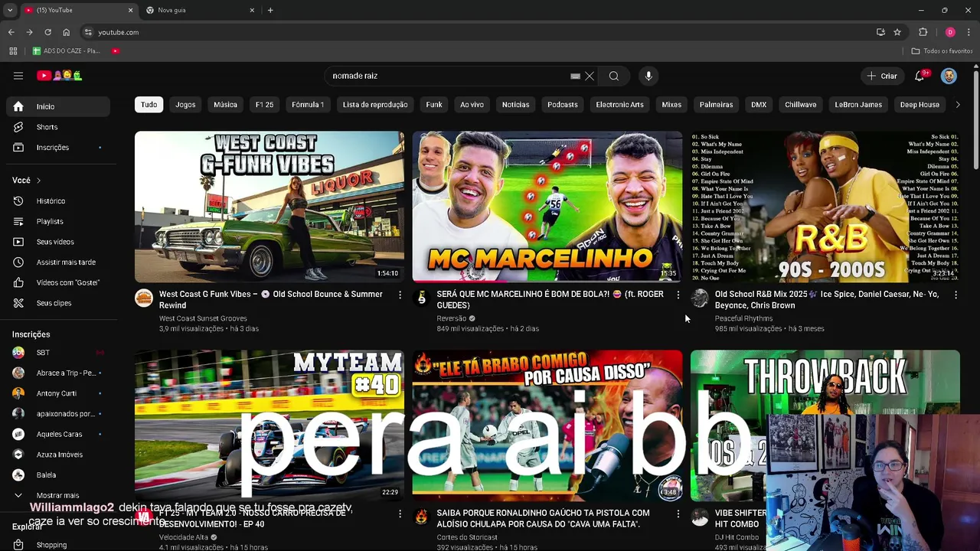Select the Jogos filter chip

tap(185, 105)
